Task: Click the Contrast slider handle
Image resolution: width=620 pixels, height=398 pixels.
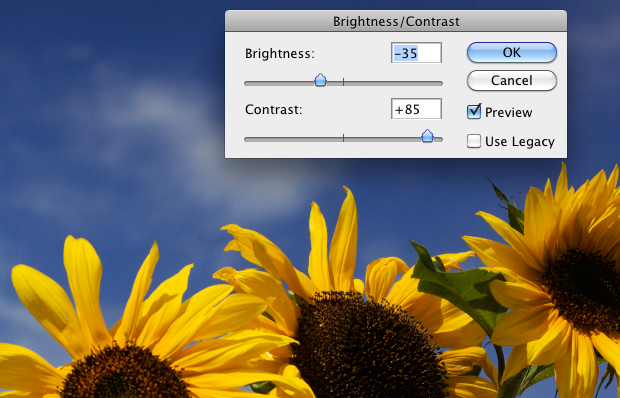Action: [427, 136]
